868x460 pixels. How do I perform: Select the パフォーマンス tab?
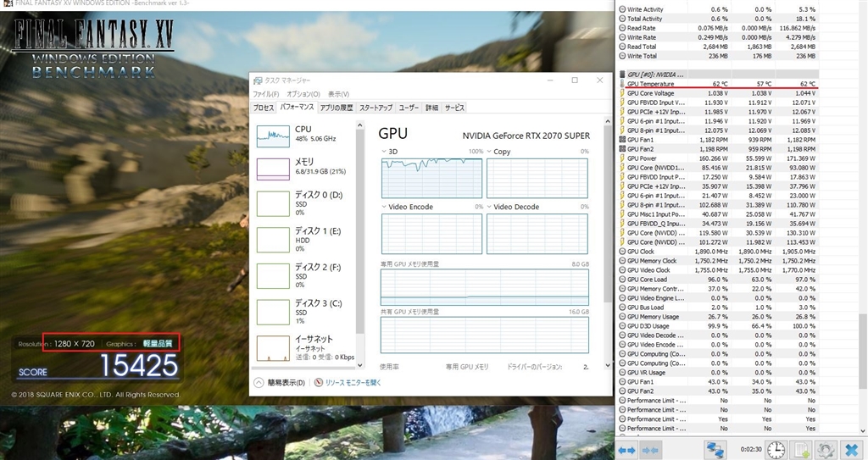click(x=297, y=108)
